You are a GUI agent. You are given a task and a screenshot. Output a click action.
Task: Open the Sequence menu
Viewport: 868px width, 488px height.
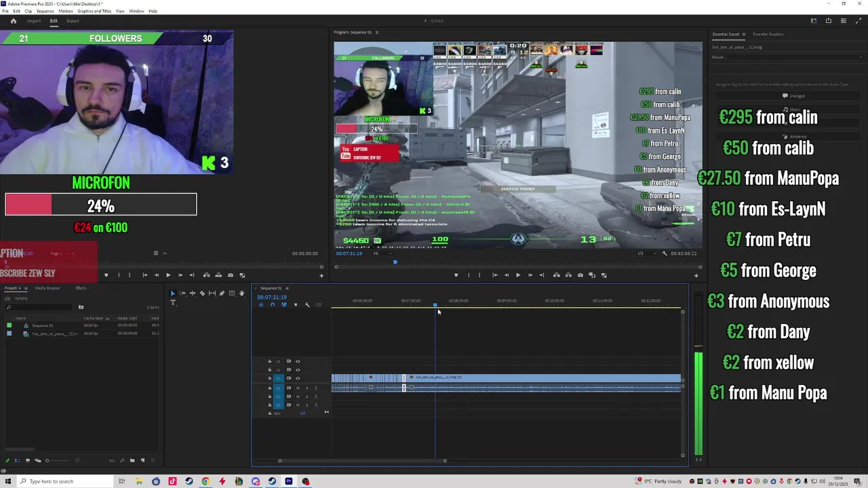click(45, 12)
